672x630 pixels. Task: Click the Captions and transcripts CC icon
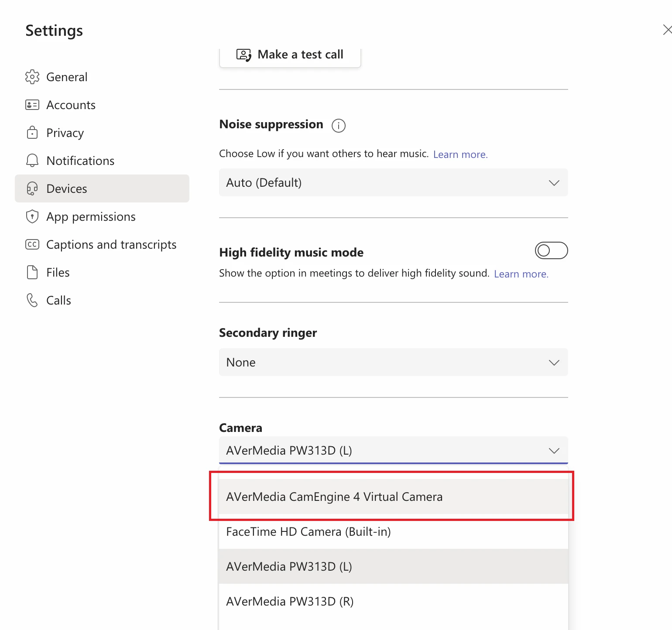click(32, 244)
